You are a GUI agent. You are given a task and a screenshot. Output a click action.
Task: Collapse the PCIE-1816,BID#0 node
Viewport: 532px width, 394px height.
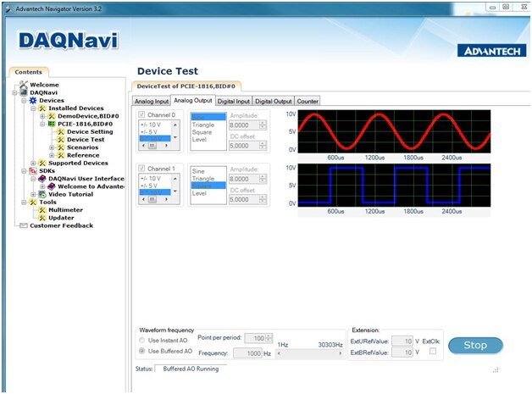(42, 124)
